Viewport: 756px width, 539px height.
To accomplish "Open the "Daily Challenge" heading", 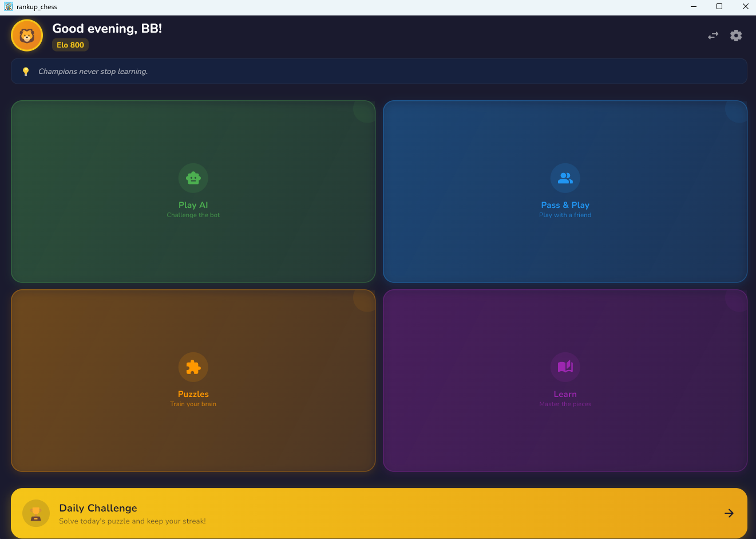I will coord(98,508).
